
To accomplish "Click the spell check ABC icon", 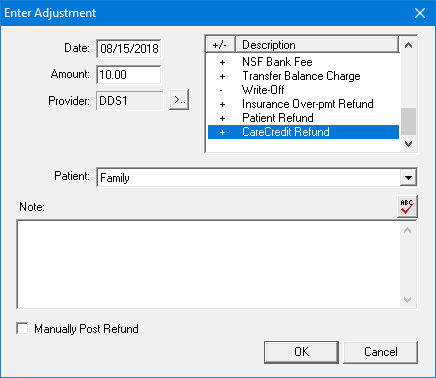I will (x=407, y=207).
